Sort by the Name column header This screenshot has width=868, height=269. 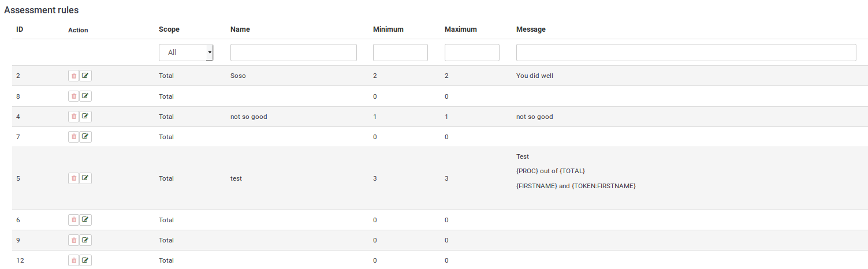pyautogui.click(x=240, y=29)
